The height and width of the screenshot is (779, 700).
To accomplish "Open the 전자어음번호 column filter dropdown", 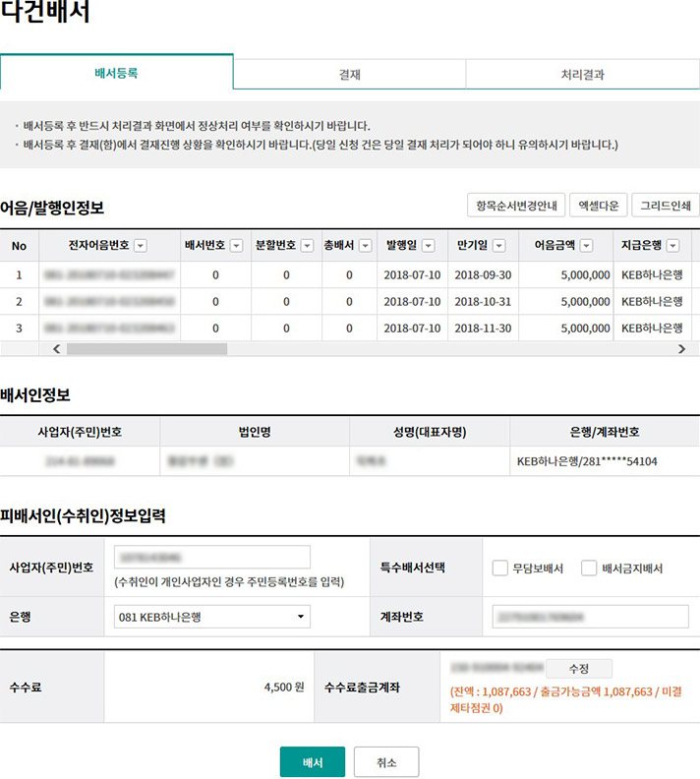I will (x=141, y=246).
